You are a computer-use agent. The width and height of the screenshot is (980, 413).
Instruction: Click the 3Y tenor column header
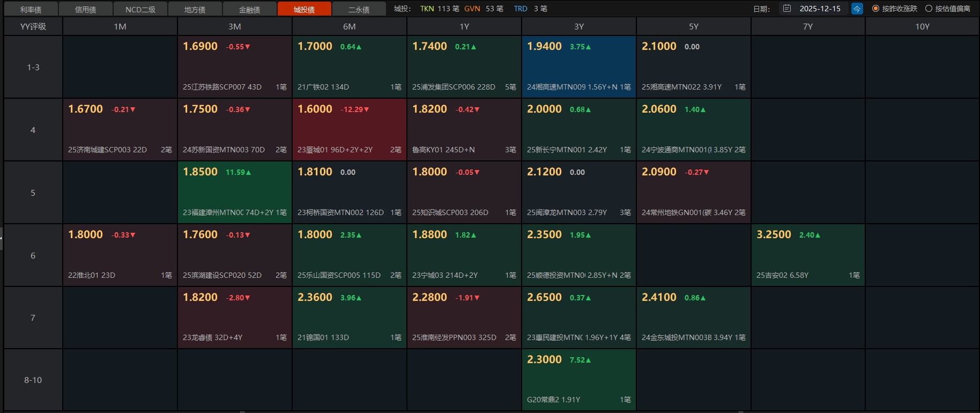[579, 26]
